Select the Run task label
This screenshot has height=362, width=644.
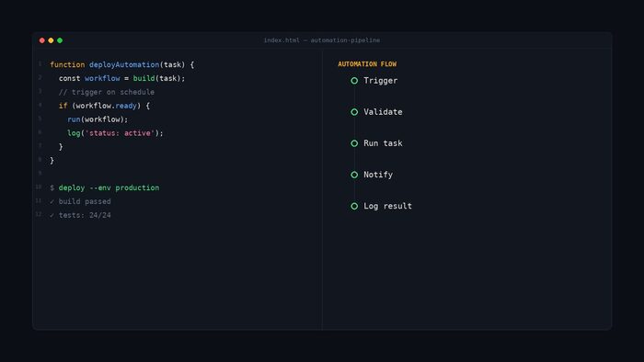pos(383,143)
